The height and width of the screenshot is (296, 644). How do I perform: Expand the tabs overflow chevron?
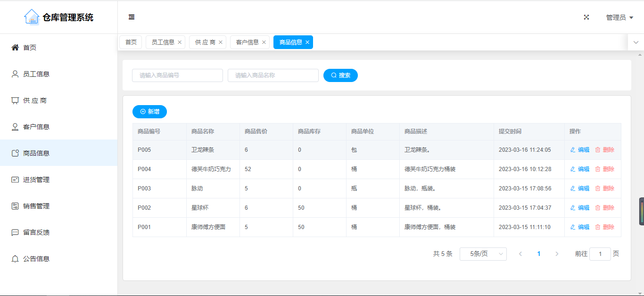click(636, 42)
